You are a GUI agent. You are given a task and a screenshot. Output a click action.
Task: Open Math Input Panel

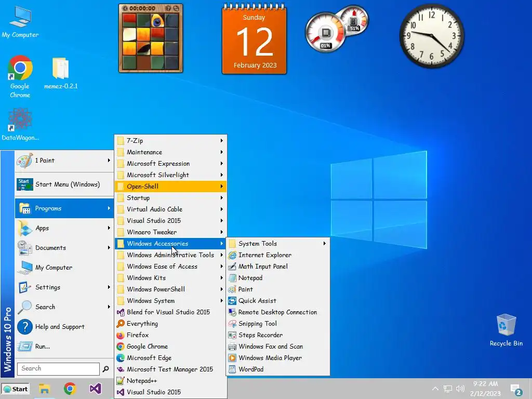point(278,267)
